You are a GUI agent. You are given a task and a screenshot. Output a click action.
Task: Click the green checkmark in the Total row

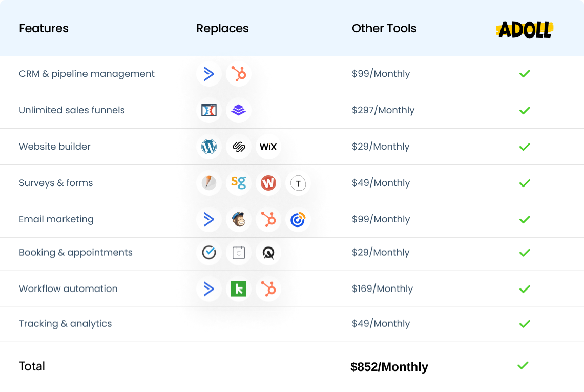(523, 366)
